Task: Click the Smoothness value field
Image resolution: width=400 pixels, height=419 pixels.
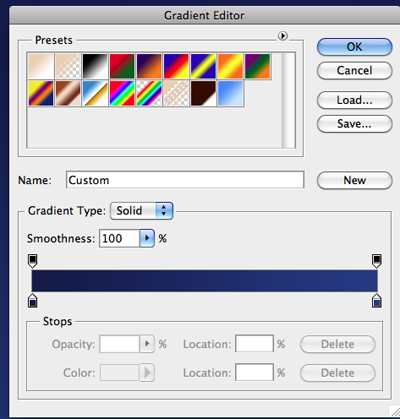Action: point(119,238)
